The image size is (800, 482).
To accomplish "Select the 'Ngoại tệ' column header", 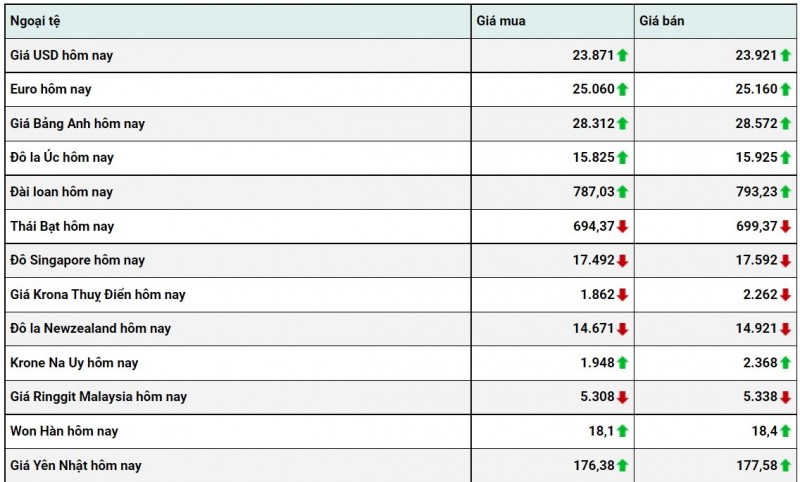I will [x=35, y=21].
